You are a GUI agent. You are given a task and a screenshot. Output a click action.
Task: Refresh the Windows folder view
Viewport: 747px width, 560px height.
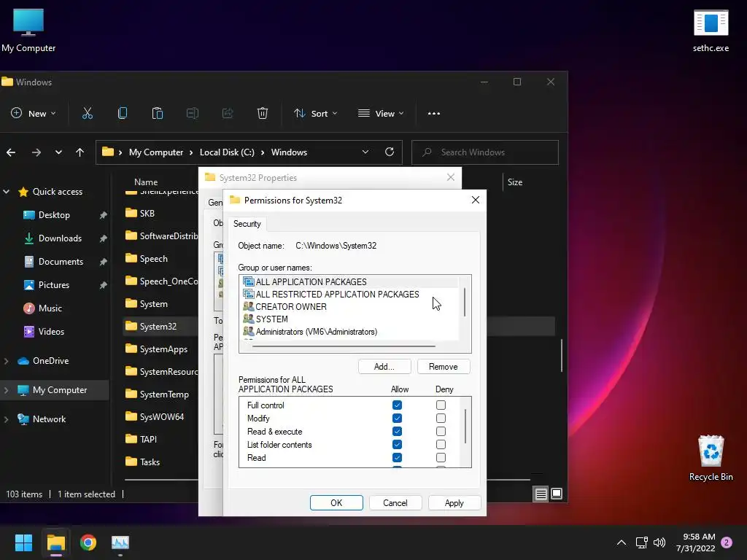[x=390, y=152]
